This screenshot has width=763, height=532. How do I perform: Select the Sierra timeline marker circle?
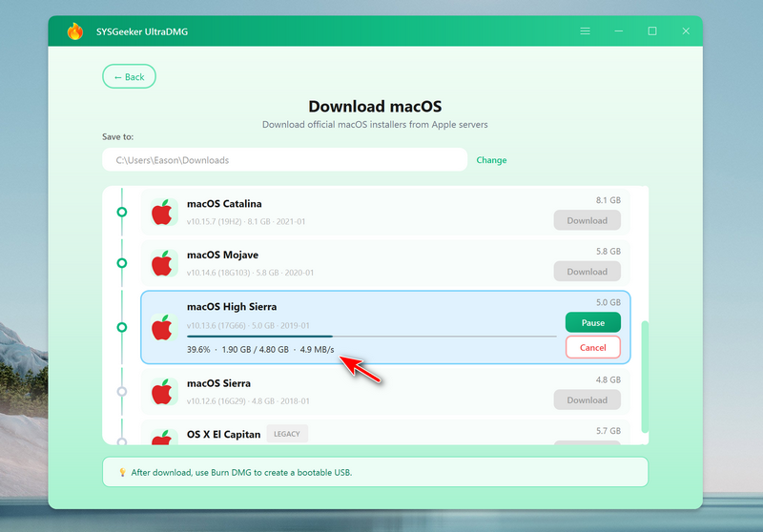[121, 392]
